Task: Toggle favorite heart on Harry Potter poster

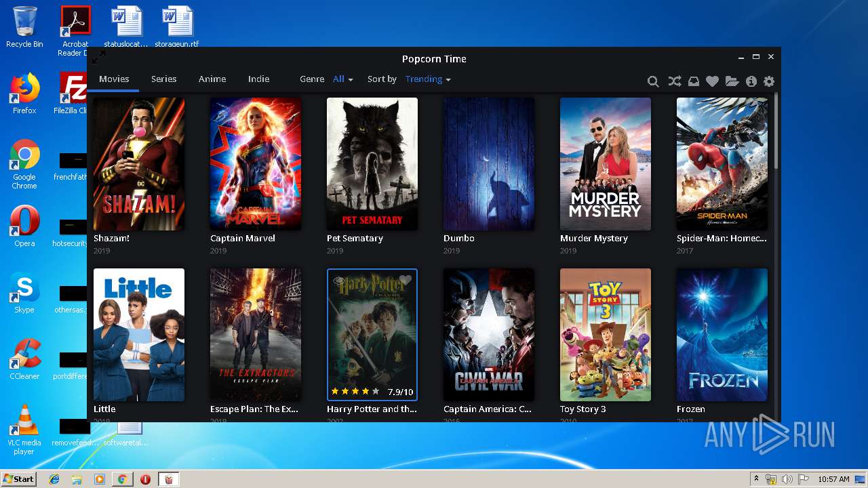Action: tap(406, 281)
